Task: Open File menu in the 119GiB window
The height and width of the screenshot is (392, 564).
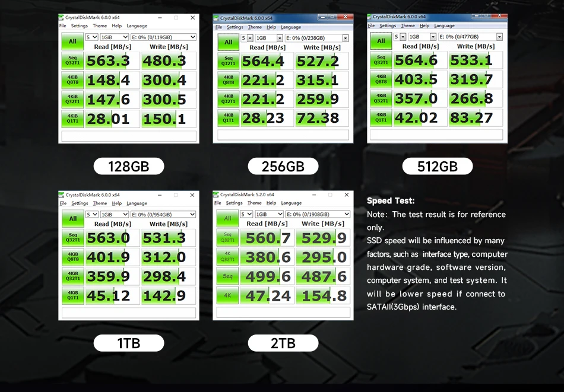Action: tap(62, 26)
